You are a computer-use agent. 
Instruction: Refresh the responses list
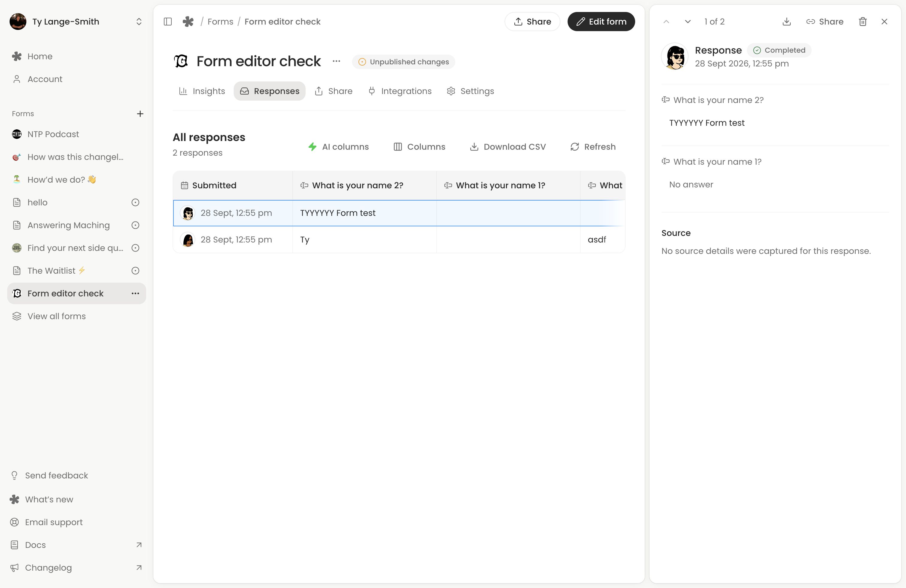[593, 147]
